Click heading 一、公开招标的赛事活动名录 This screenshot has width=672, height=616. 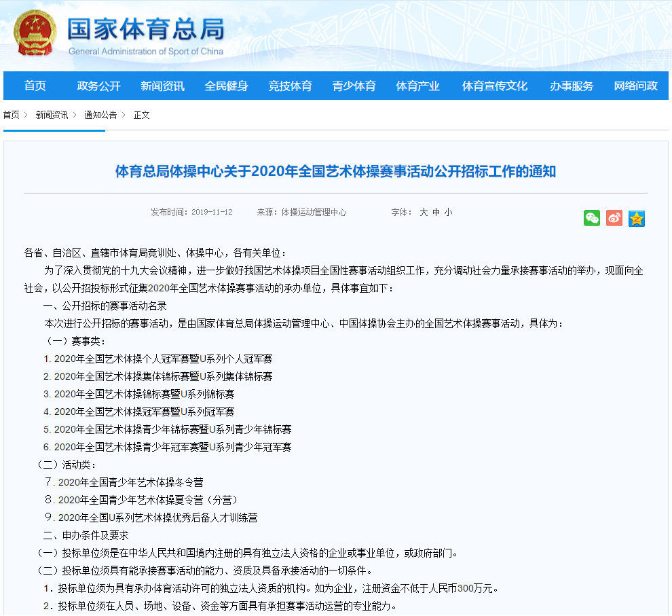point(105,306)
